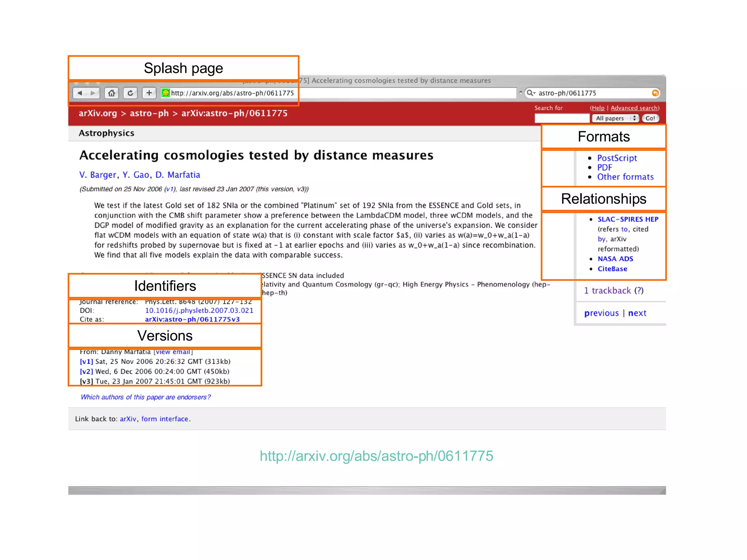Click the orange snapback icon in search field
This screenshot has width=747, height=560.
pos(655,93)
